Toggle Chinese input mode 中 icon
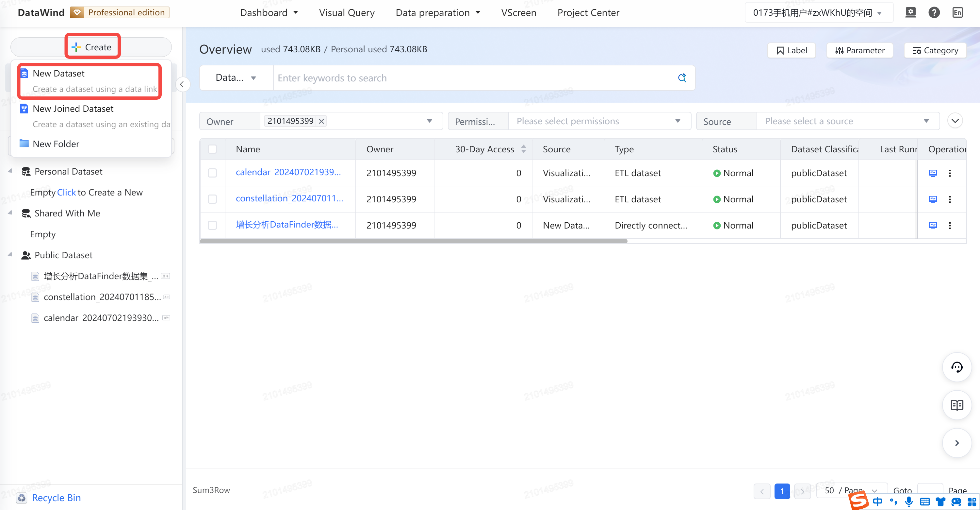This screenshot has width=980, height=510. [878, 501]
